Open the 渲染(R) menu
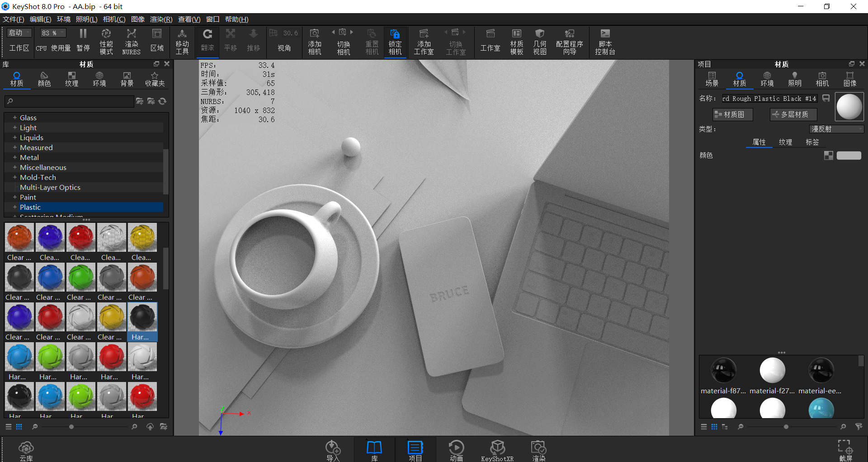 160,19
